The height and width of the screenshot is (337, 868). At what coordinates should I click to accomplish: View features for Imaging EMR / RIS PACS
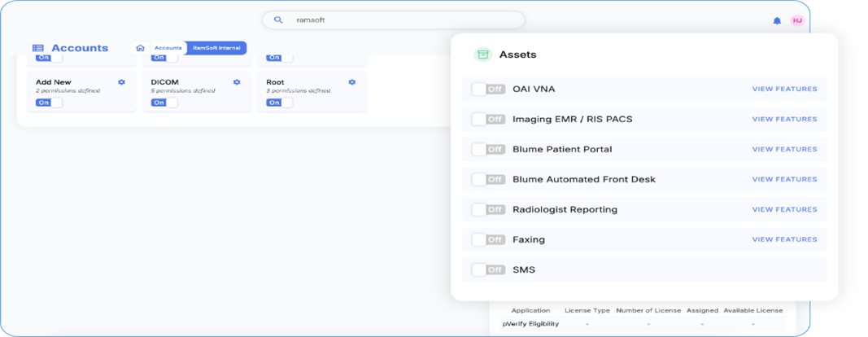pyautogui.click(x=784, y=119)
